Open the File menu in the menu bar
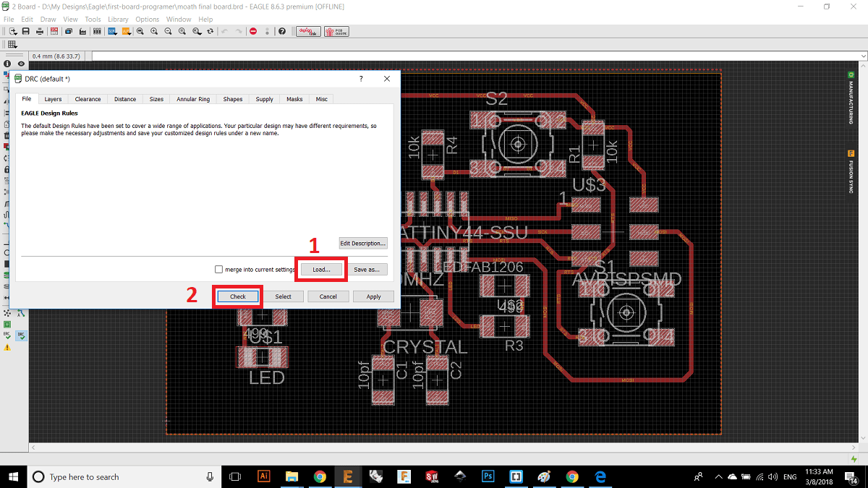This screenshot has width=868, height=488. point(9,19)
